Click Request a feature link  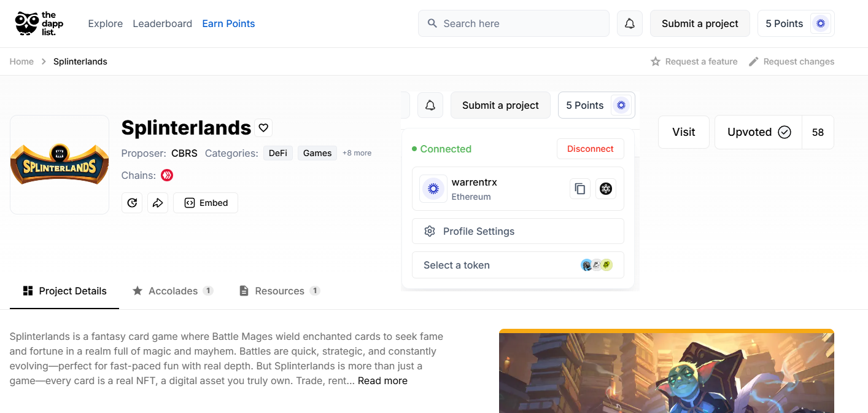(x=694, y=61)
